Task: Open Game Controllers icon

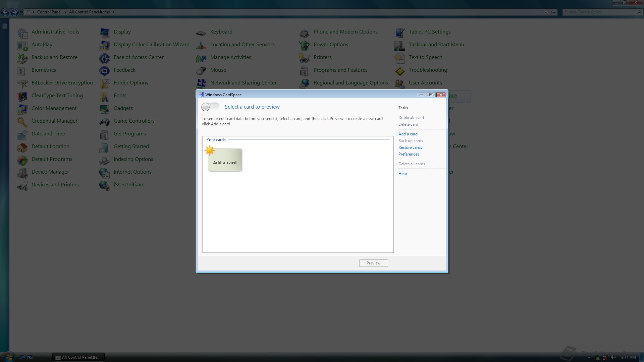Action: 105,122
